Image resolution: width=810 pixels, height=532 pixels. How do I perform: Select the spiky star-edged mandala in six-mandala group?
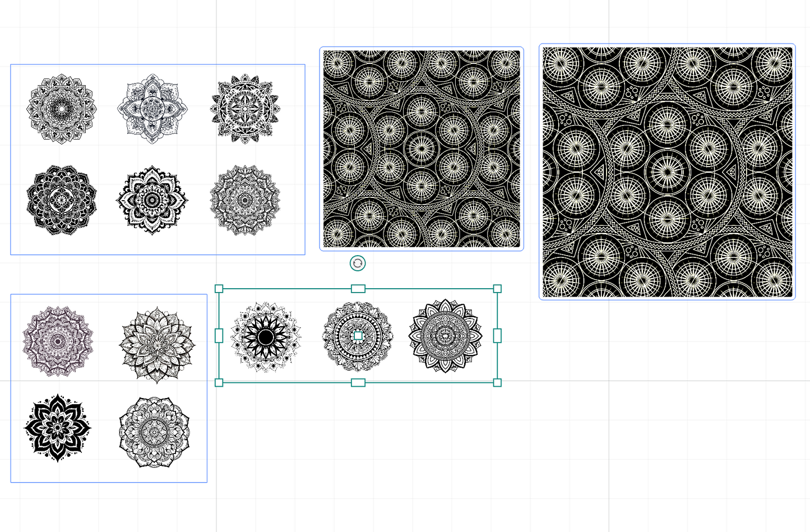[245, 108]
